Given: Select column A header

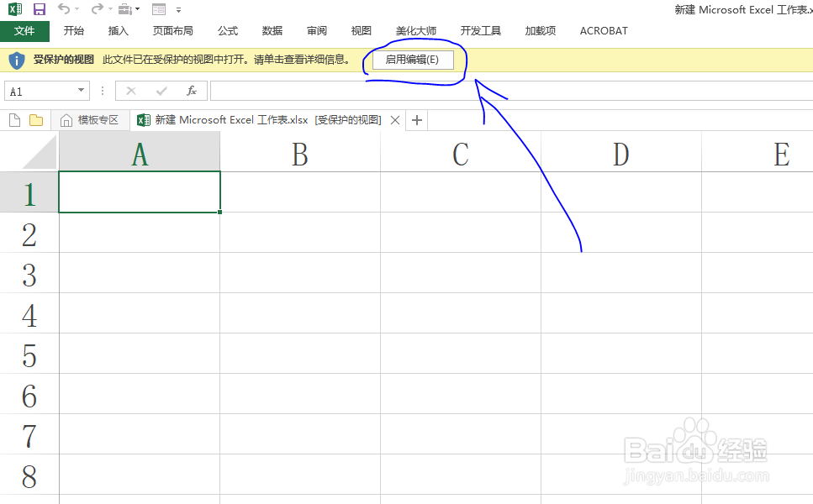Looking at the screenshot, I should tap(140, 150).
